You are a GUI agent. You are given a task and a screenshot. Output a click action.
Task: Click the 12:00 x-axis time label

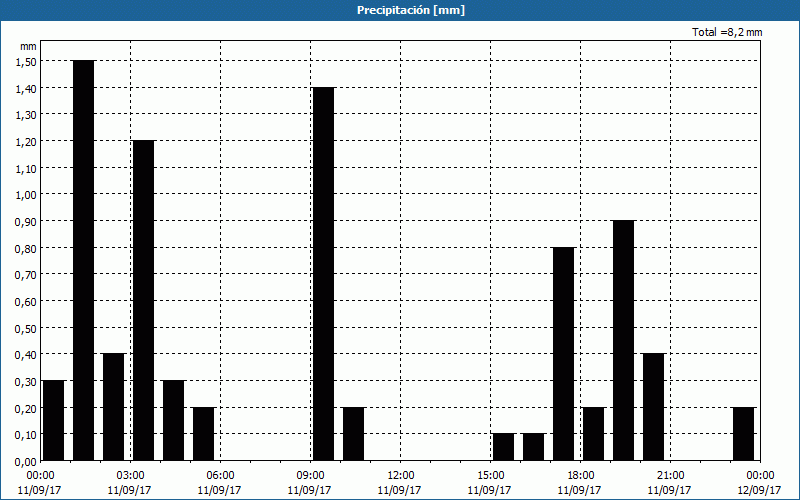(x=401, y=476)
